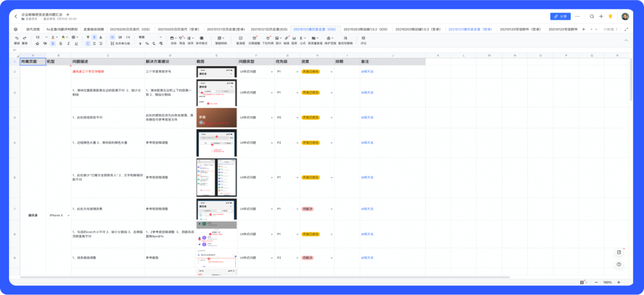Viewport: 644px width, 295px height.
Task: Toggle bold text formatting
Action: [x=53, y=44]
